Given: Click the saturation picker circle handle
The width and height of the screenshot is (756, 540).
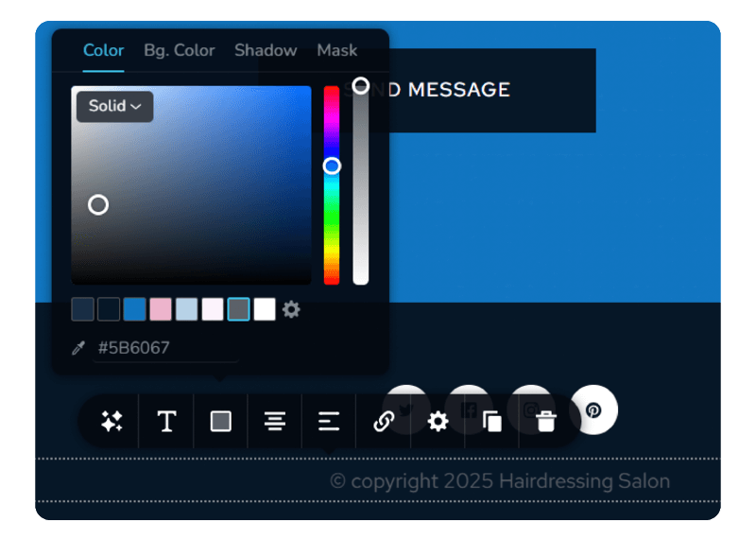Looking at the screenshot, I should click(x=98, y=205).
